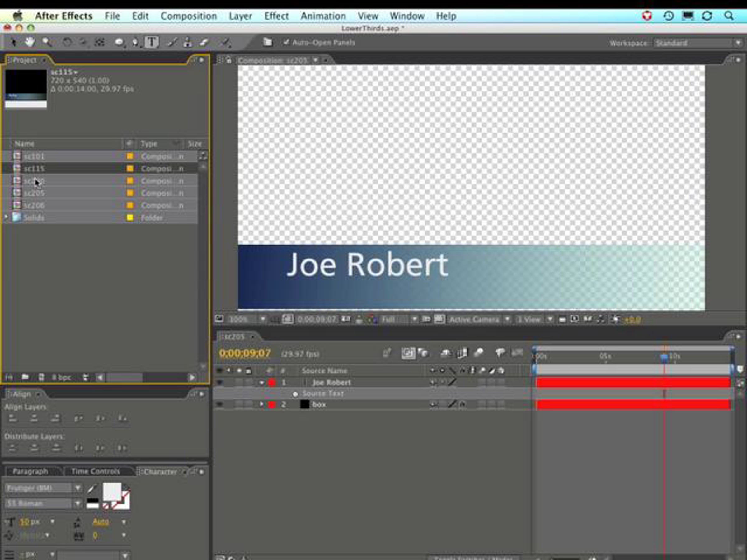Click the viewer timecode display
Screen dimensions: 747x560
[317, 319]
